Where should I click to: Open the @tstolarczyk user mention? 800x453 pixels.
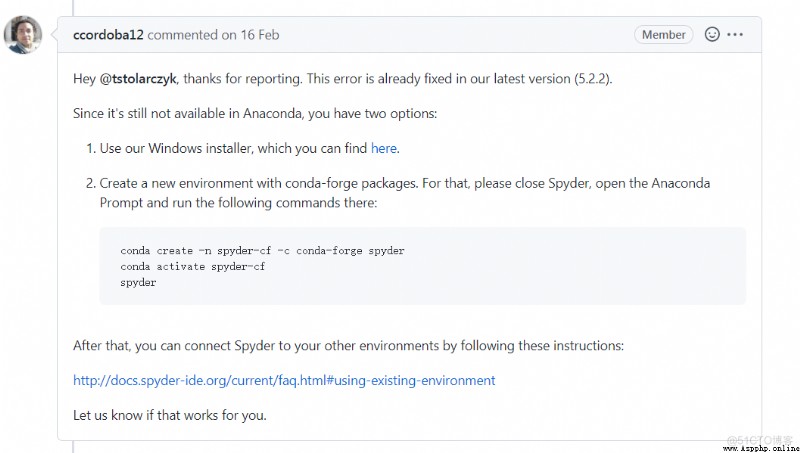coord(138,79)
